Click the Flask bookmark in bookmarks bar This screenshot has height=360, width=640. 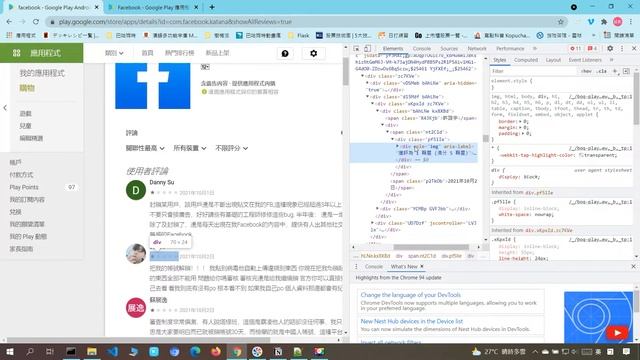point(299,36)
